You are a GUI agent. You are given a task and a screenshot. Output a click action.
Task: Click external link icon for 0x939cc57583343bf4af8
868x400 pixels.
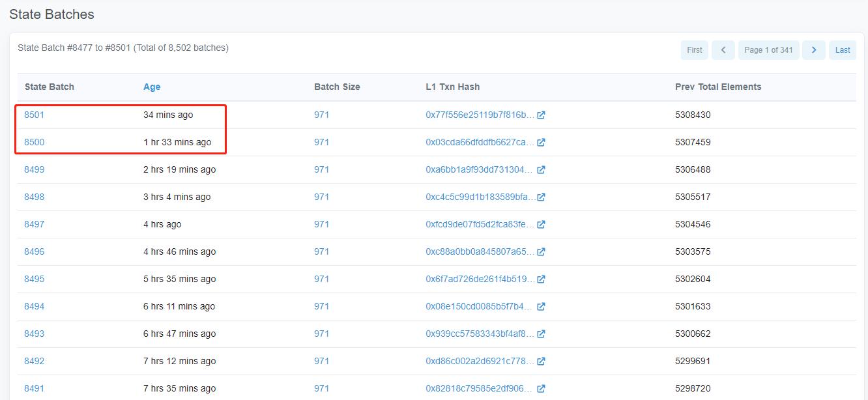point(541,334)
